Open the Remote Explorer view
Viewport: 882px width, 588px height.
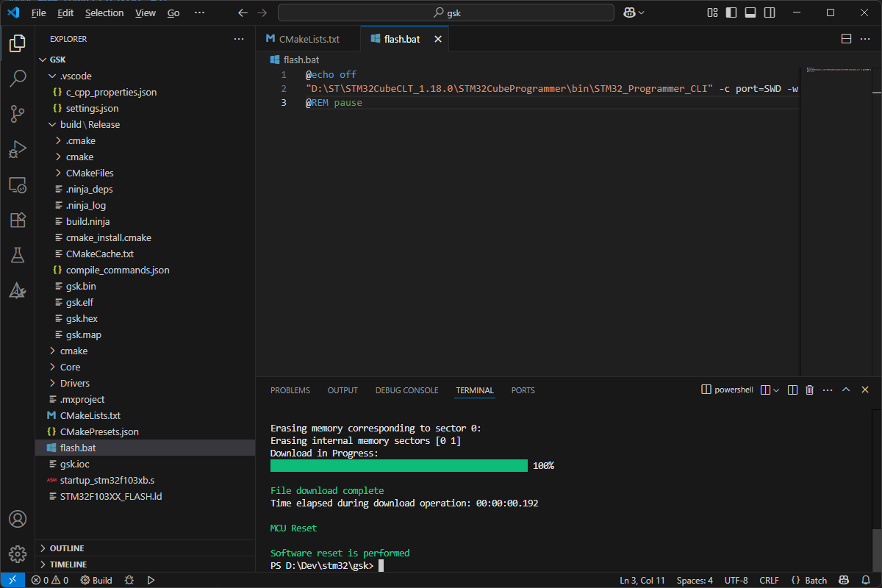click(18, 184)
